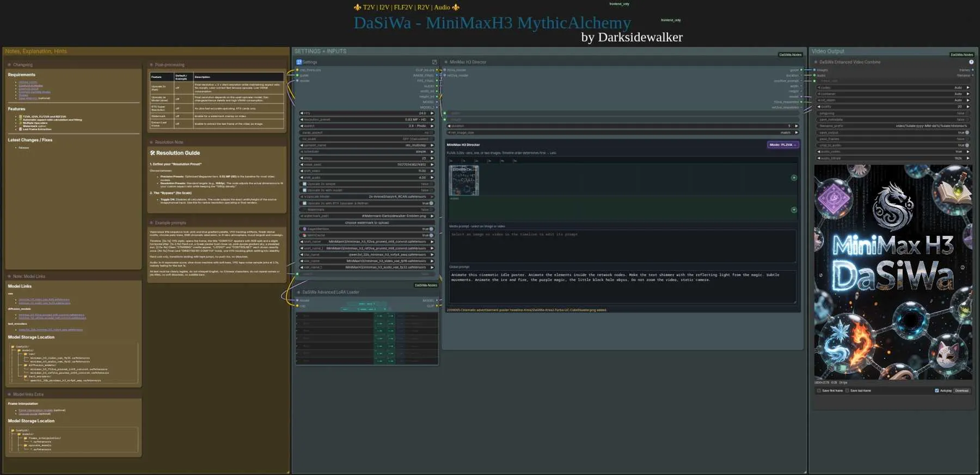Open the clip_name dropdown showing qwen3vl
Viewport: 980px width, 475px height.
pos(367,254)
